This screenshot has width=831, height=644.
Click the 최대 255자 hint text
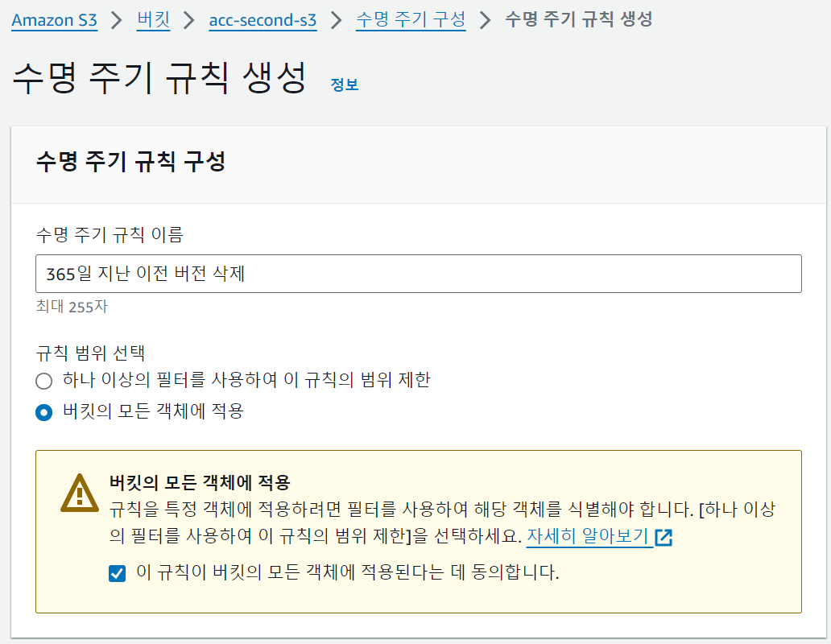click(x=72, y=307)
